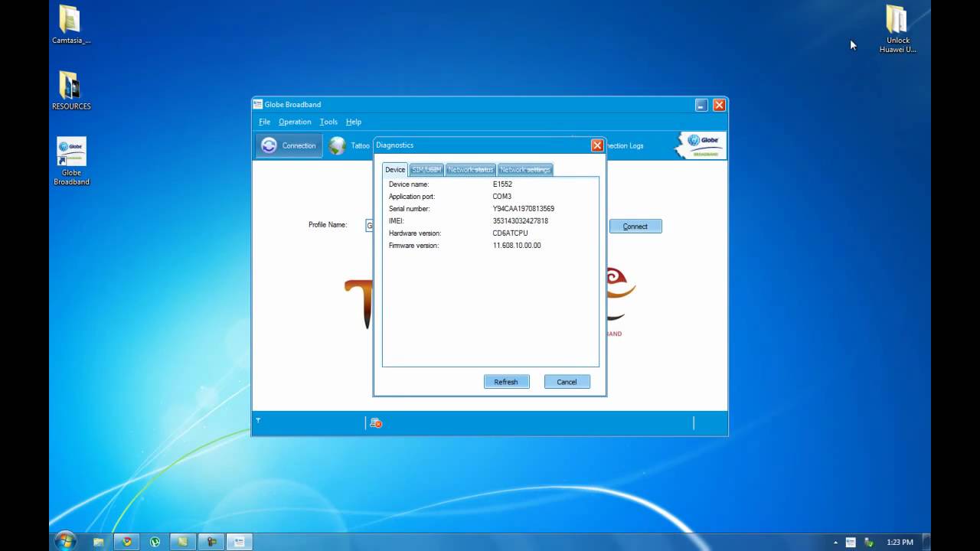The image size is (980, 551).
Task: Open Google Chrome from the taskbar
Action: pos(127,542)
